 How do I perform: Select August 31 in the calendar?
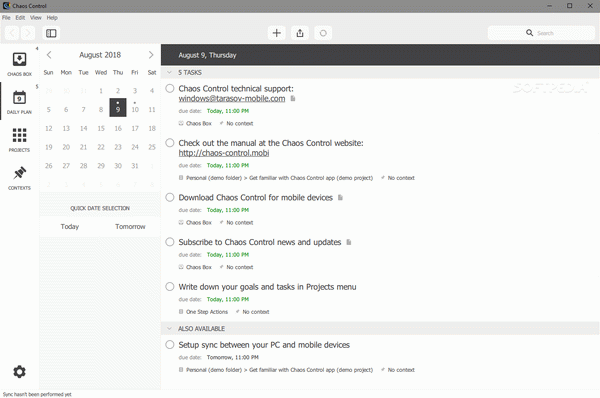point(135,166)
